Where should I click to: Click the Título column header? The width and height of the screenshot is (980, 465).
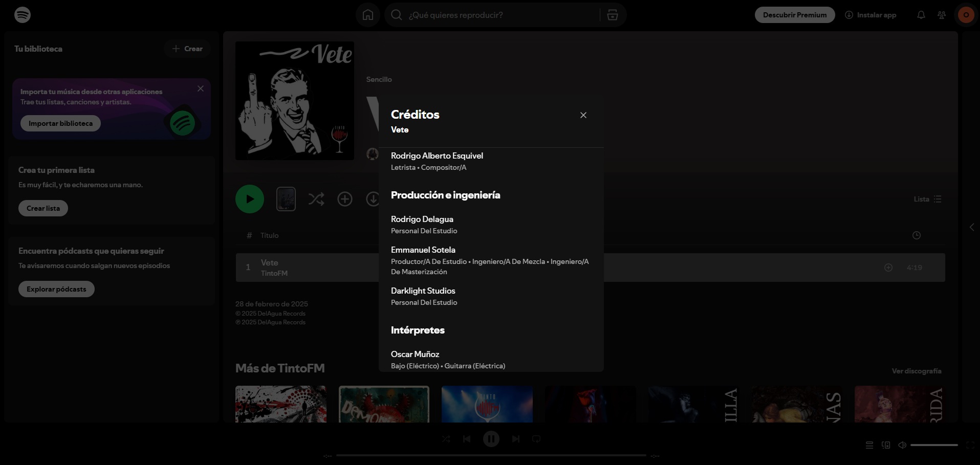point(269,235)
